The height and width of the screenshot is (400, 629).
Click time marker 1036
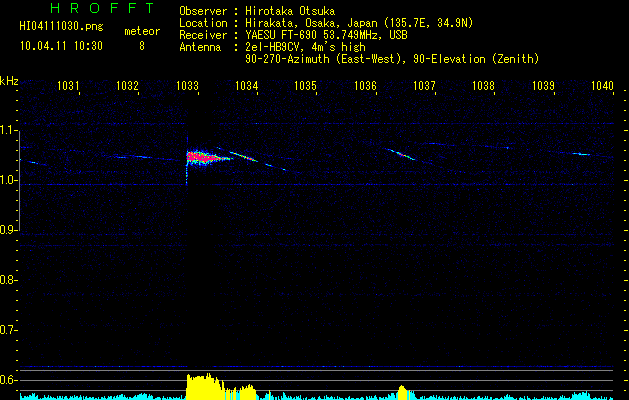[365, 86]
